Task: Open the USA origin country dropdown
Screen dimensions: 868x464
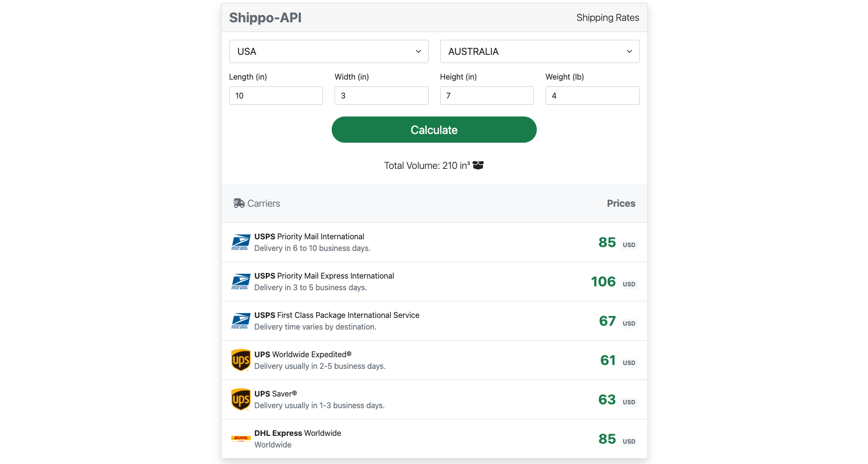Action: [x=329, y=51]
